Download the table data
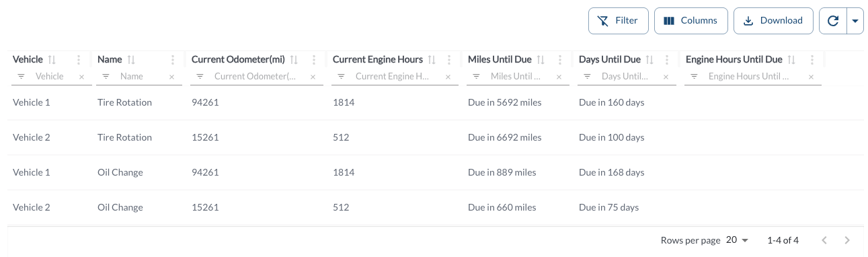The height and width of the screenshot is (257, 868). coord(773,21)
